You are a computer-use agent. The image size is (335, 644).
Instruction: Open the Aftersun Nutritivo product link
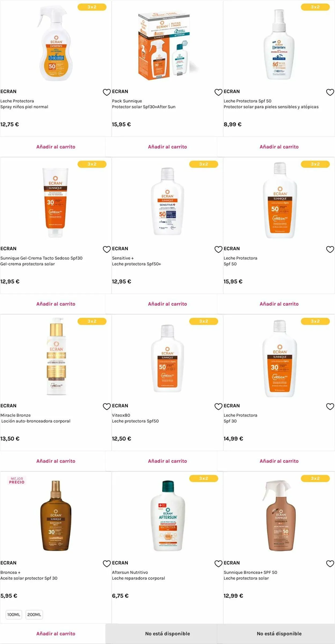(130, 572)
